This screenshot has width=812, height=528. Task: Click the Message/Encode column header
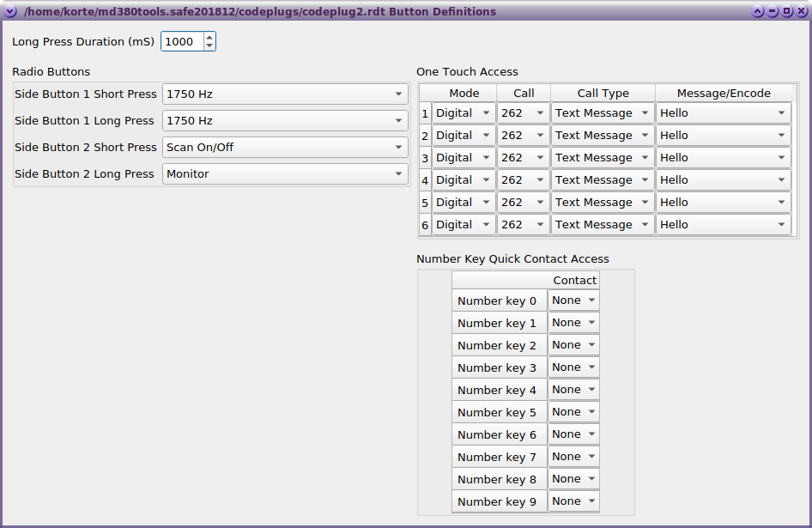(724, 94)
